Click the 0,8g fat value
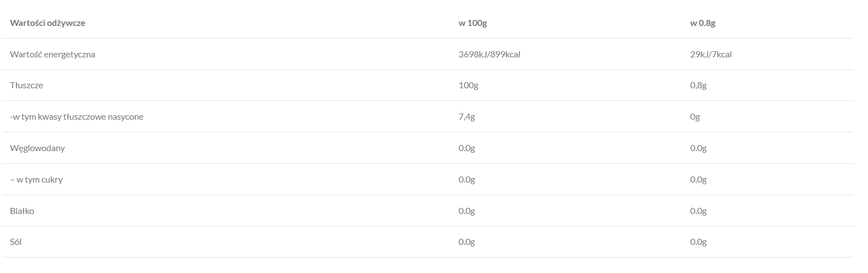868x273 pixels. 698,85
